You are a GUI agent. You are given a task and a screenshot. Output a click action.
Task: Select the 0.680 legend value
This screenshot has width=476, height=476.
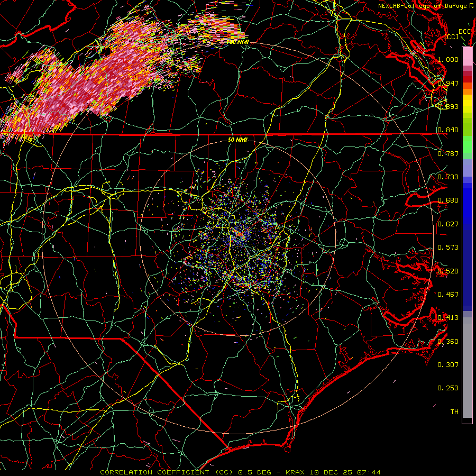pos(448,200)
